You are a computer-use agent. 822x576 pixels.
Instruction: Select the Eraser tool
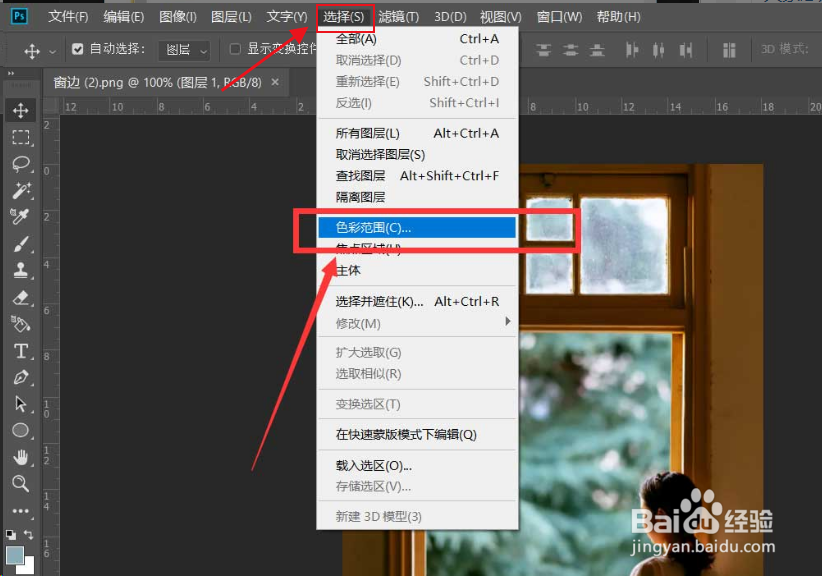[20, 297]
